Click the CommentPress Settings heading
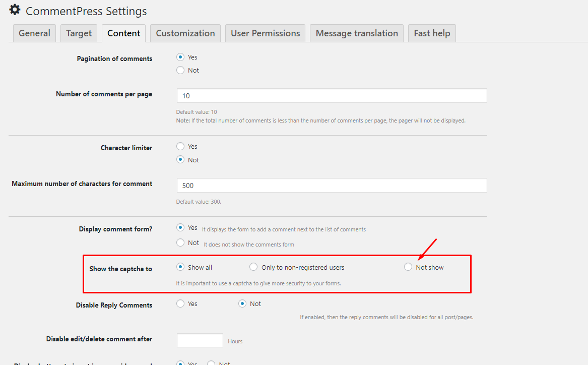 [x=86, y=11]
